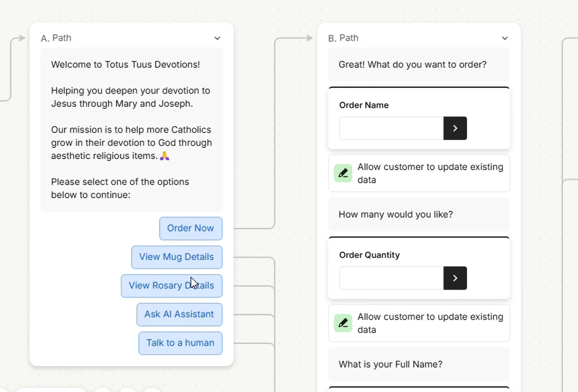This screenshot has height=392, width=578.
Task: Click the praying hands emoji in welcome text
Action: 165,156
